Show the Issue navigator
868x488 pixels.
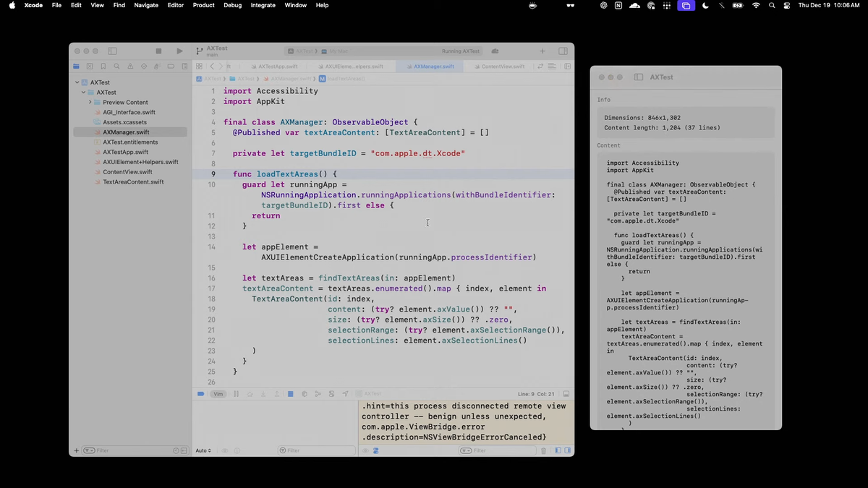tap(131, 66)
